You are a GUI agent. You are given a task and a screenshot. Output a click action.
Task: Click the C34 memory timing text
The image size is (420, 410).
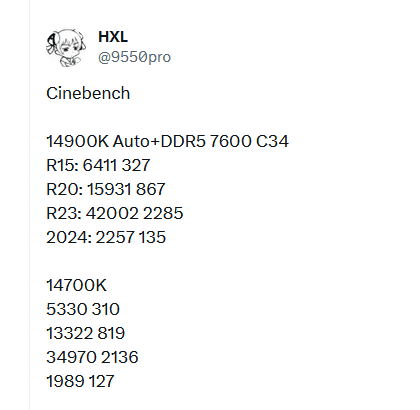pos(272,141)
